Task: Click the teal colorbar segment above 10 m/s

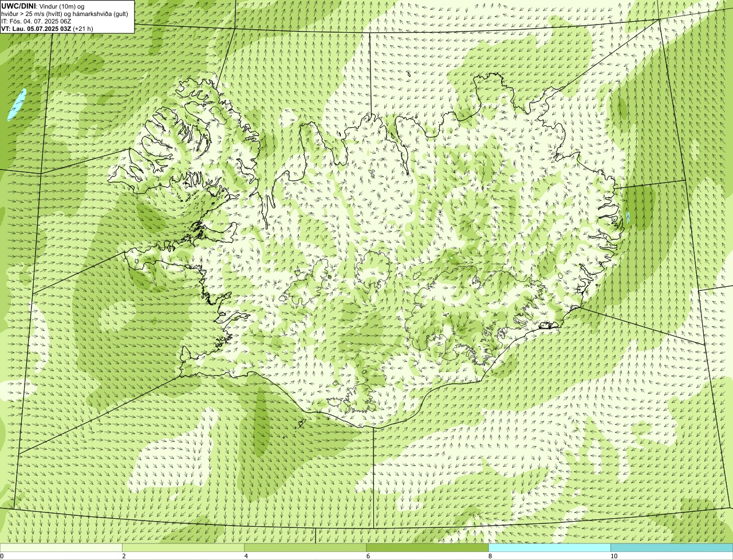Action: click(672, 548)
